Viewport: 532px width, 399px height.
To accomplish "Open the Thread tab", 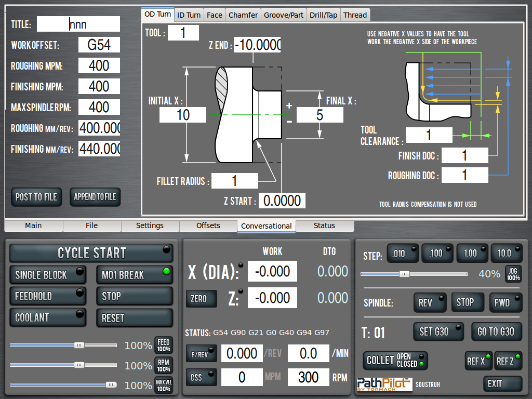I will tap(355, 15).
